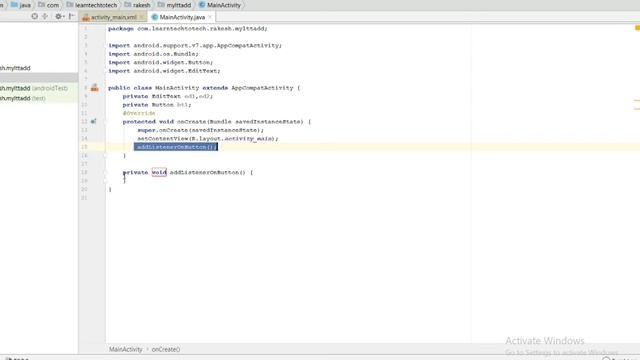640x360 pixels.
Task: Close the MainActivity.java tab
Action: click(210, 17)
